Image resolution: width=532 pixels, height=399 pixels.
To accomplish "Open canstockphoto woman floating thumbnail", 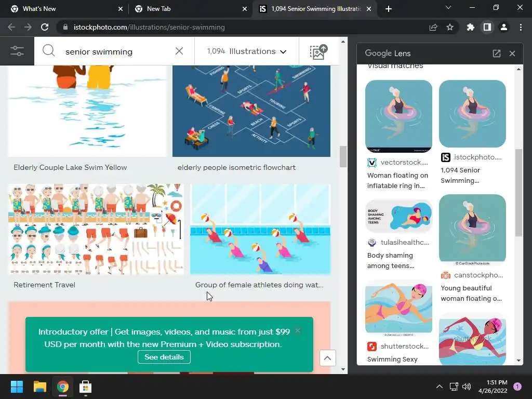I will pyautogui.click(x=472, y=230).
